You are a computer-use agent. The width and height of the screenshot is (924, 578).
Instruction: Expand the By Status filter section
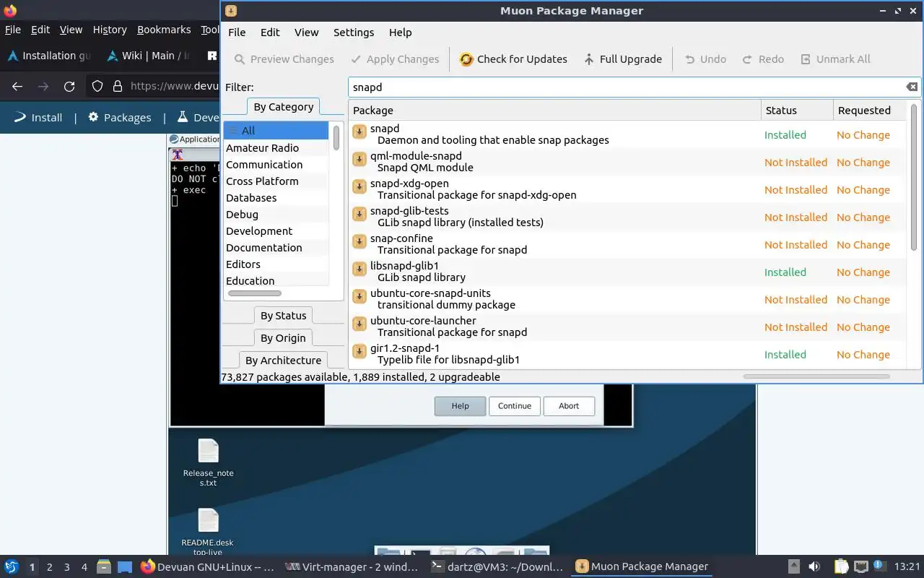283,316
